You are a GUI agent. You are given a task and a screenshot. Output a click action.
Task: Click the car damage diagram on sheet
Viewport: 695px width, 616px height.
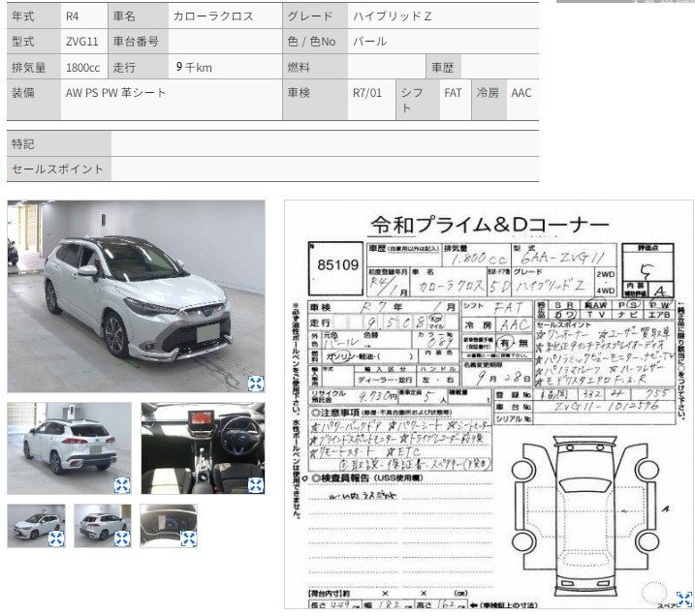(585, 516)
